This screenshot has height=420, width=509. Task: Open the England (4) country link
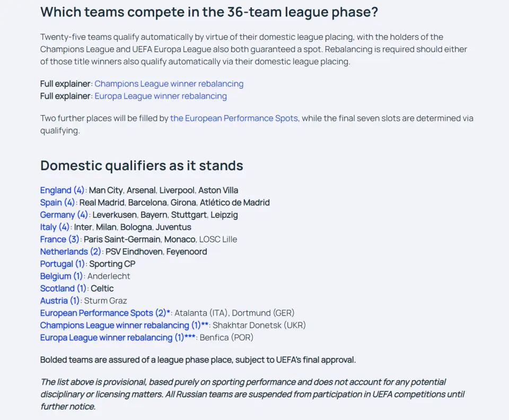pos(62,190)
